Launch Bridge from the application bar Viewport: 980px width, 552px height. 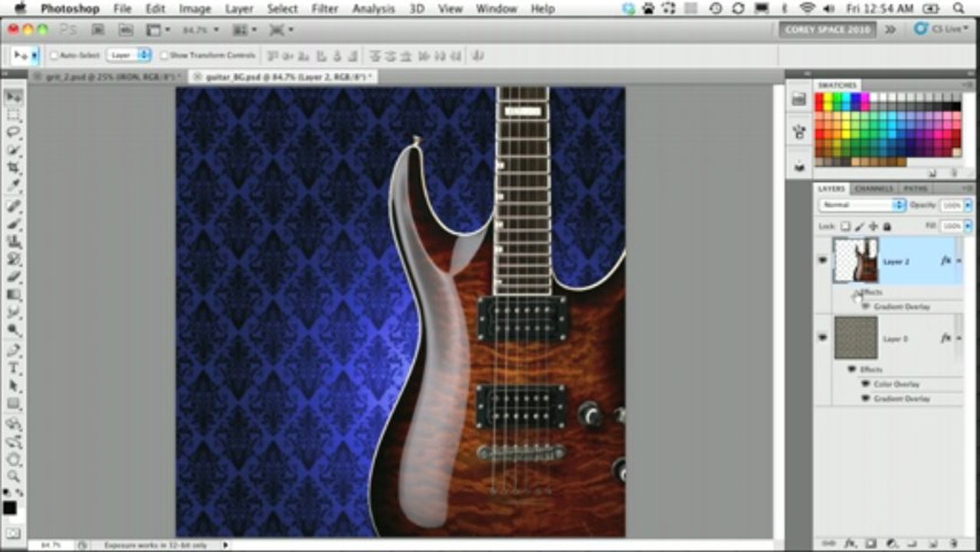coord(97,30)
